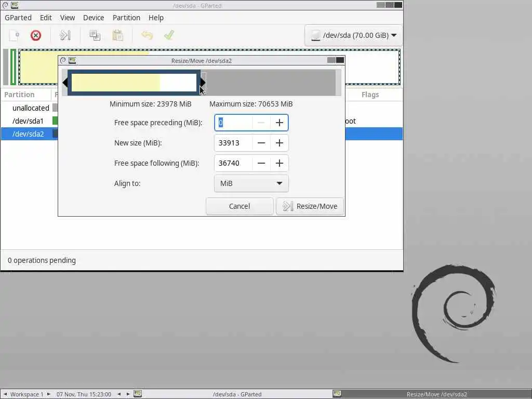
Task: Click the Resize/Move toolbar icon
Action: point(65,35)
